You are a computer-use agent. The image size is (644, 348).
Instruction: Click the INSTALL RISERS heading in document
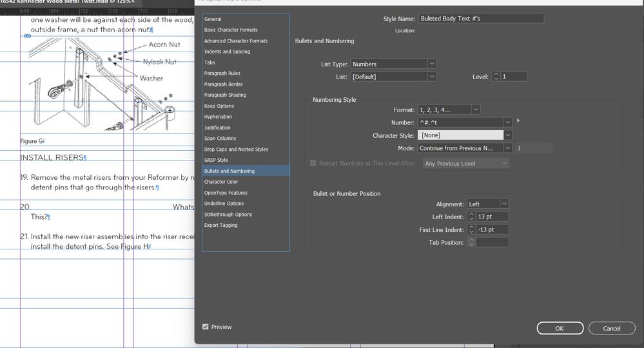pos(52,158)
